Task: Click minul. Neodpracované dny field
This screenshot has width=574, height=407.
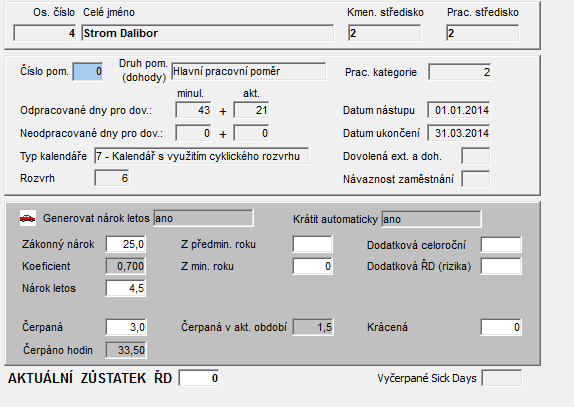Action: (193, 133)
